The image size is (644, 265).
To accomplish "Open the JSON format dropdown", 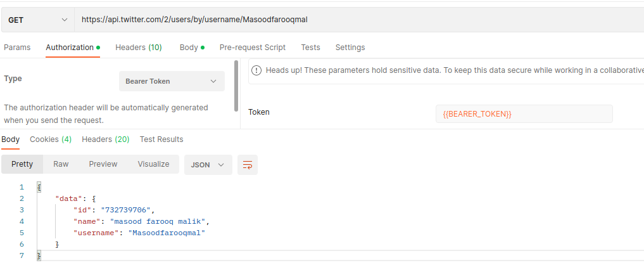I will [x=208, y=165].
